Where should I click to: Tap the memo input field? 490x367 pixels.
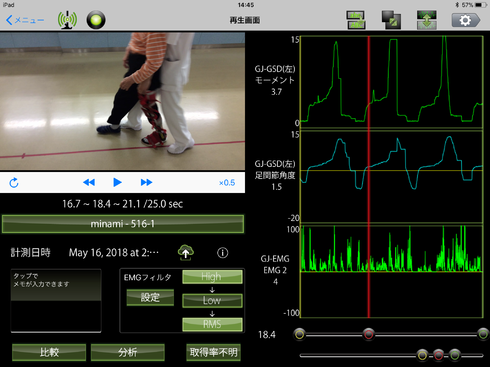click(x=56, y=300)
